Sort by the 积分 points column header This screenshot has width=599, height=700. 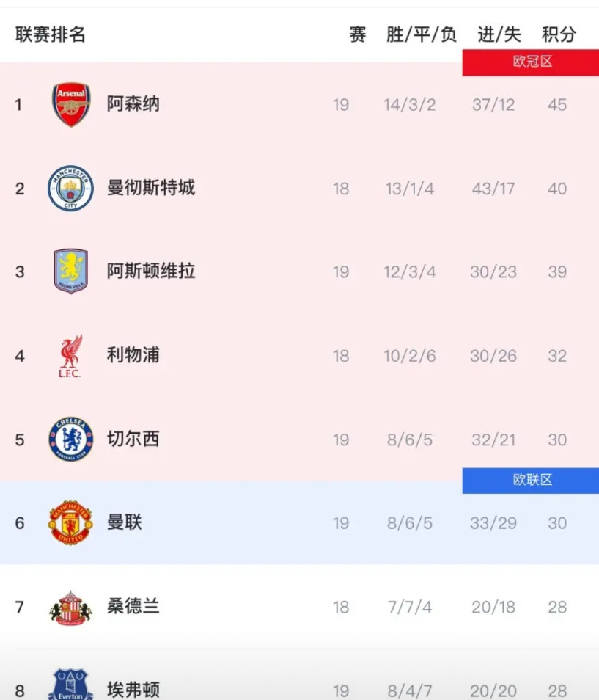pos(559,34)
